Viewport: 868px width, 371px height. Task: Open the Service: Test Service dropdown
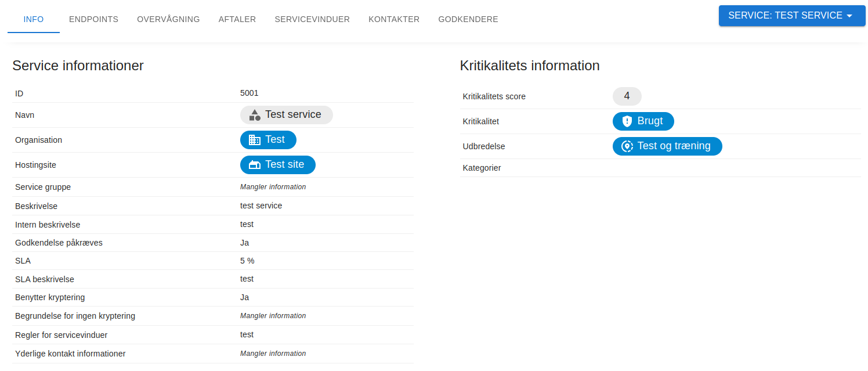(784, 16)
